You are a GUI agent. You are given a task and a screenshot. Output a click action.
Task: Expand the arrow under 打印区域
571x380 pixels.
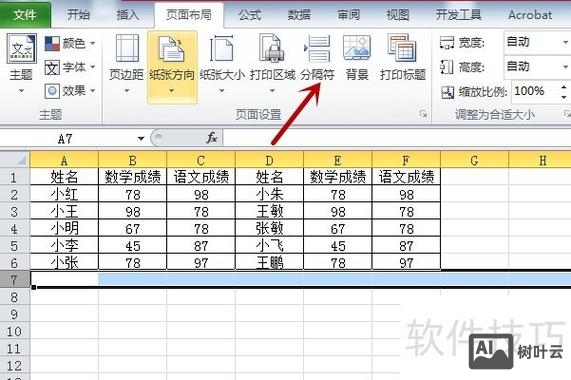point(272,91)
